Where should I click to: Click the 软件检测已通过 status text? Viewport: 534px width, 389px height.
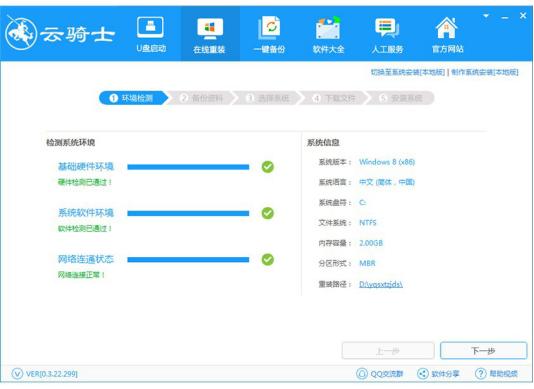point(85,228)
